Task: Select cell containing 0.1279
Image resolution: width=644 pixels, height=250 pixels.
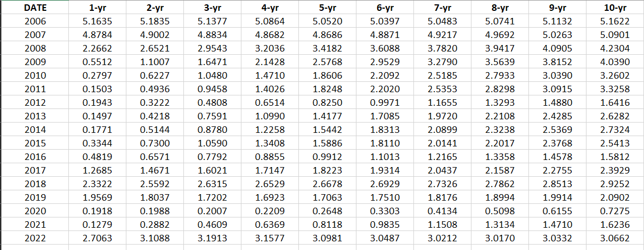Action: (x=97, y=225)
